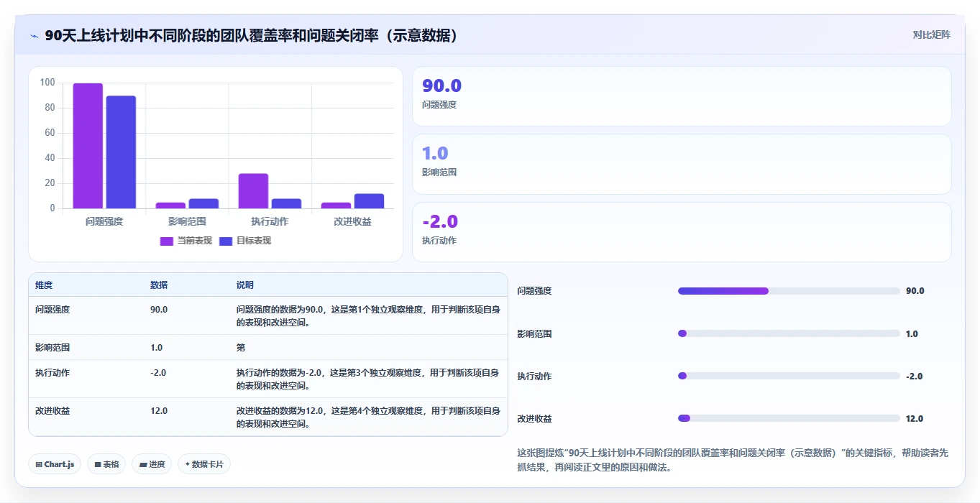Screen dimensions: 980x503
Task: Click the 影响范围 progress bar
Action: pyautogui.click(x=789, y=333)
